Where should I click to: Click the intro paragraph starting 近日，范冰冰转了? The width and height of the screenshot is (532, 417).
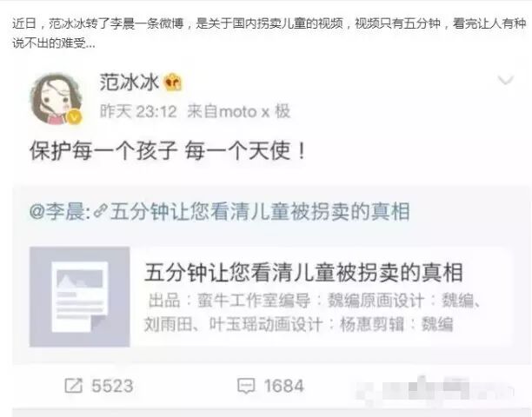pos(269,33)
